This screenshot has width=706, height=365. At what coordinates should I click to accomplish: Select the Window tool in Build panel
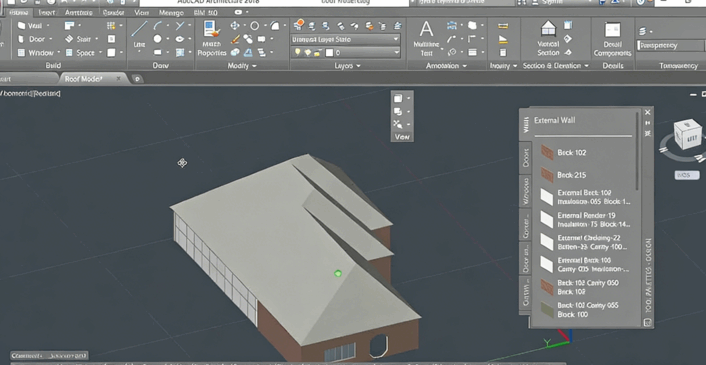[36, 53]
